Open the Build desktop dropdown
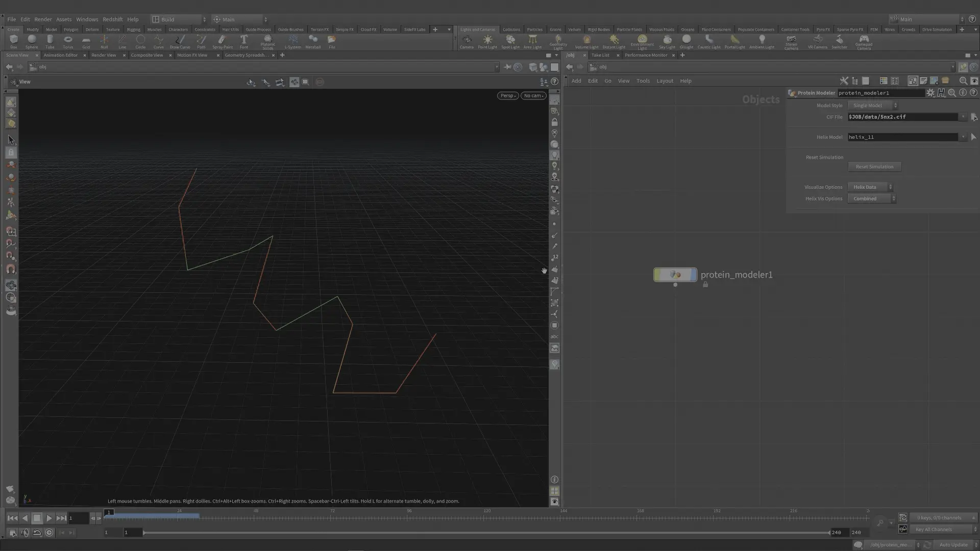 pyautogui.click(x=179, y=19)
